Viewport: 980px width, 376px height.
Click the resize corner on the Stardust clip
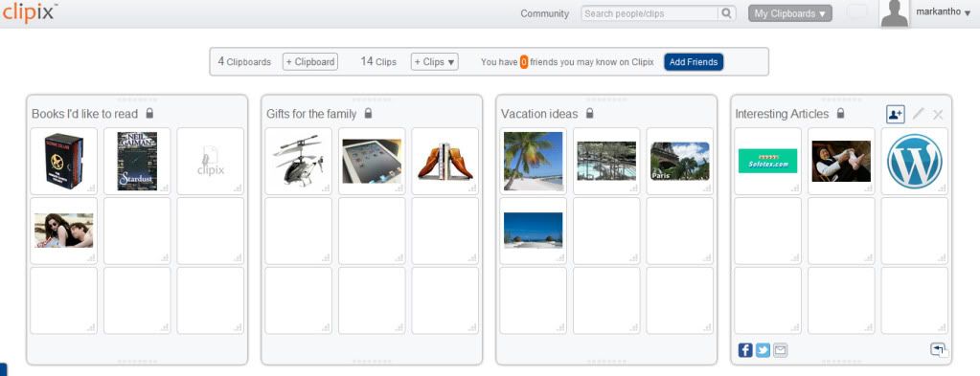[x=165, y=188]
